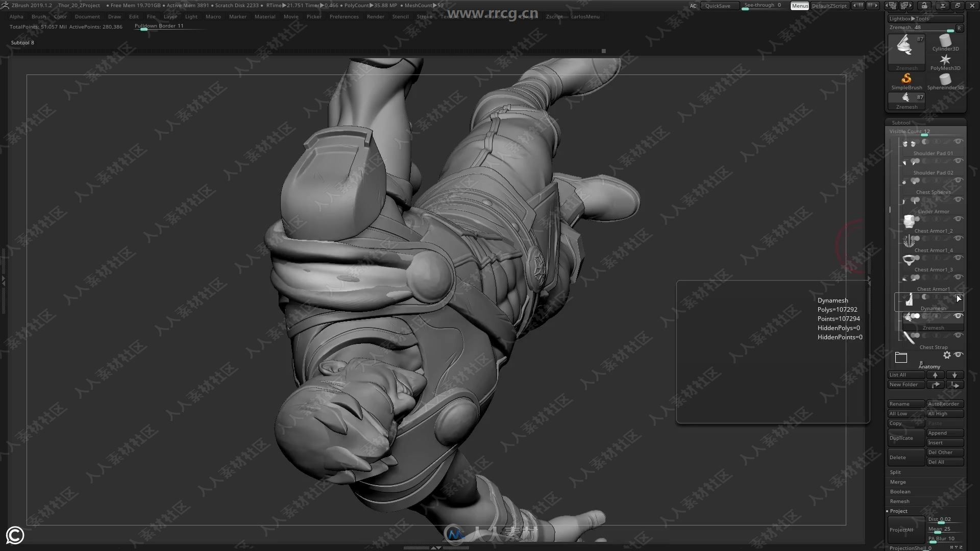Shift left tray divider icon
Screen dimensions: 980x551
click(859, 6)
